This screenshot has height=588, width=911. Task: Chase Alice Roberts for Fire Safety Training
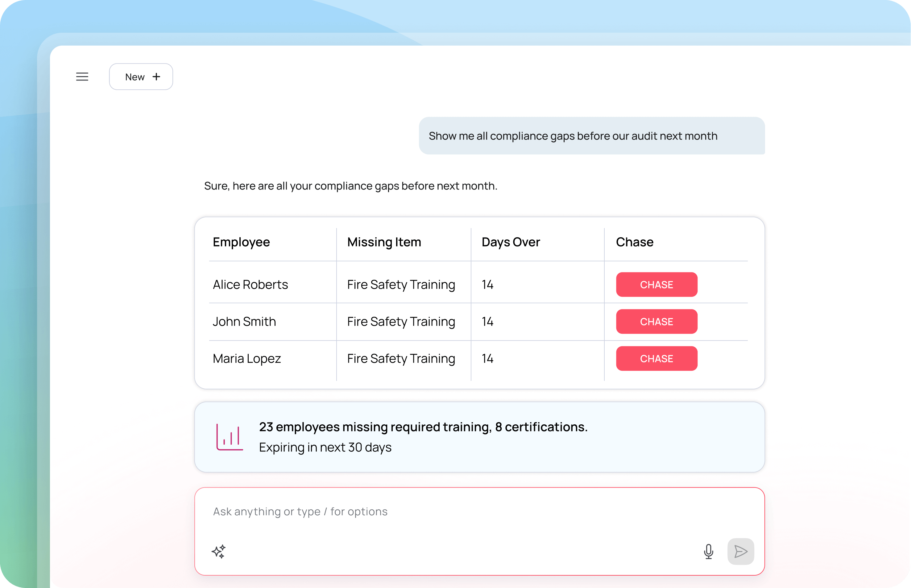point(656,284)
